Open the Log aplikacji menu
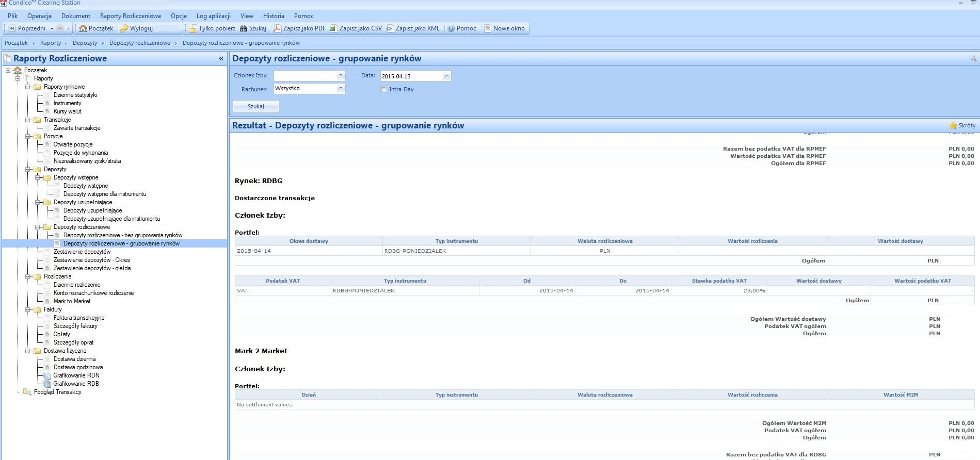 point(214,16)
